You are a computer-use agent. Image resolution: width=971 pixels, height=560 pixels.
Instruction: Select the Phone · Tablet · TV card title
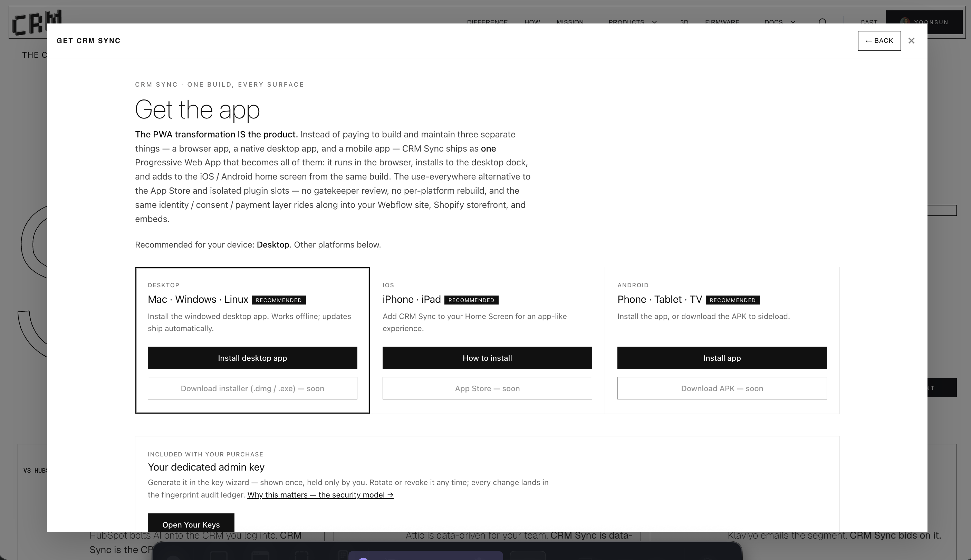pos(660,299)
